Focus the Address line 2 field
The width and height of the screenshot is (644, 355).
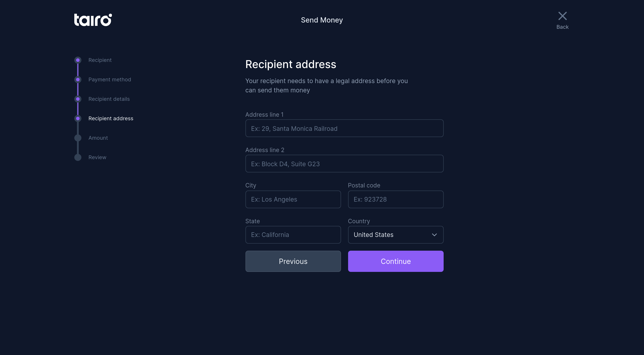pos(344,164)
